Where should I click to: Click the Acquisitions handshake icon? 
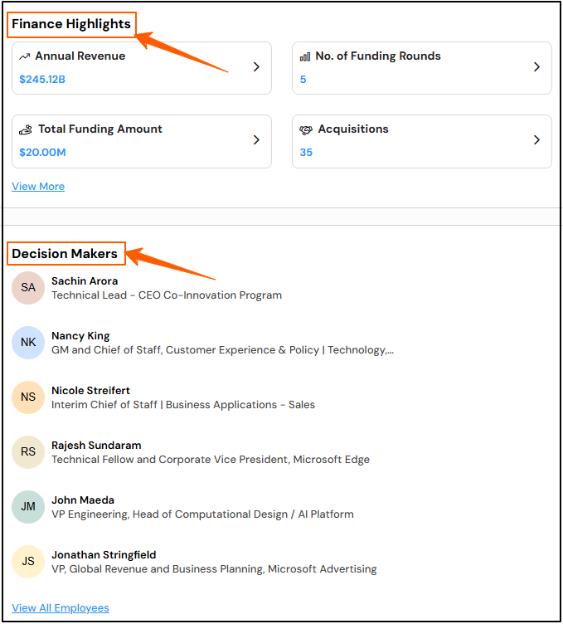[306, 130]
